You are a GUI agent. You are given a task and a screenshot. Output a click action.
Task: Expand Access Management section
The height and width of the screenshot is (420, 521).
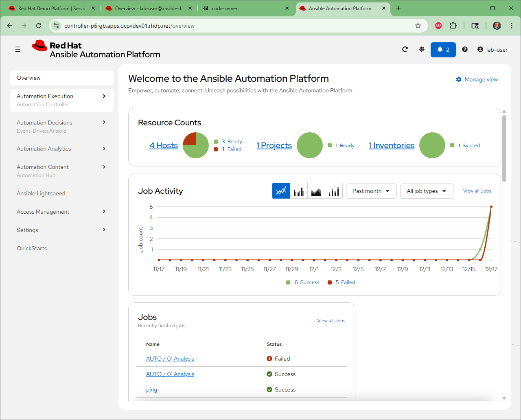(62, 212)
